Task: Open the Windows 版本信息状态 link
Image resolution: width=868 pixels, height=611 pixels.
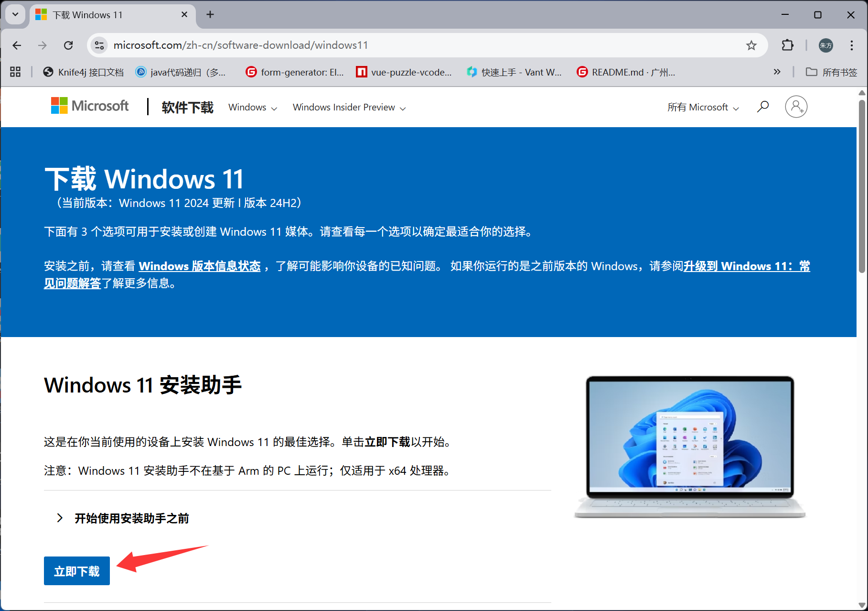Action: pyautogui.click(x=200, y=266)
